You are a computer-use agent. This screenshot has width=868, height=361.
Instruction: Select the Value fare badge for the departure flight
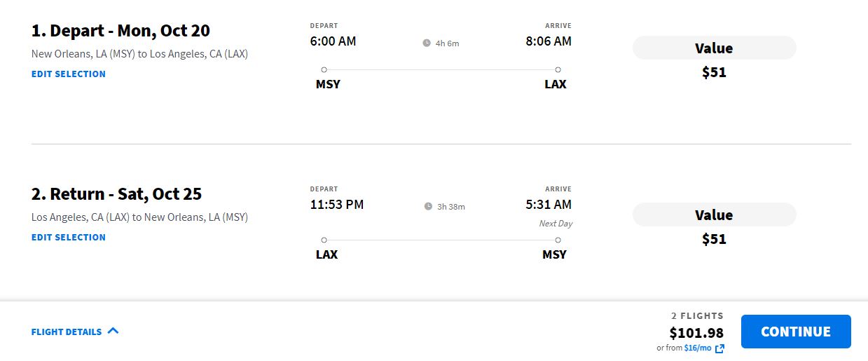(x=714, y=48)
